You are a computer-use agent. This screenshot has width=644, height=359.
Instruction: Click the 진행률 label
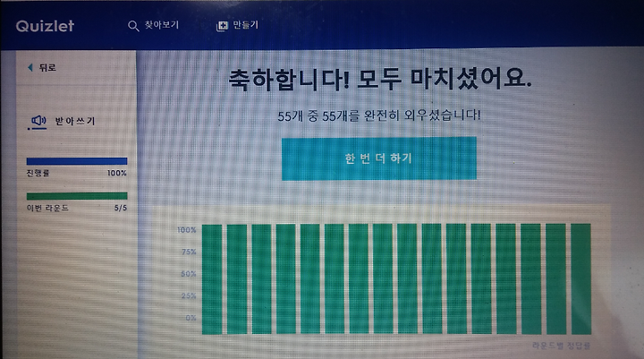click(x=38, y=173)
